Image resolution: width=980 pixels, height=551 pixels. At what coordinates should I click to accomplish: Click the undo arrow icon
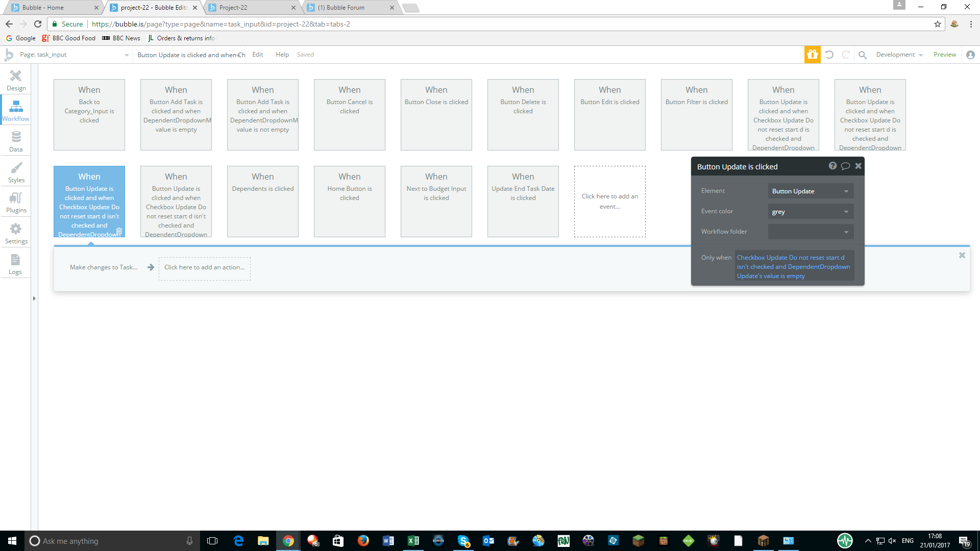pos(829,55)
